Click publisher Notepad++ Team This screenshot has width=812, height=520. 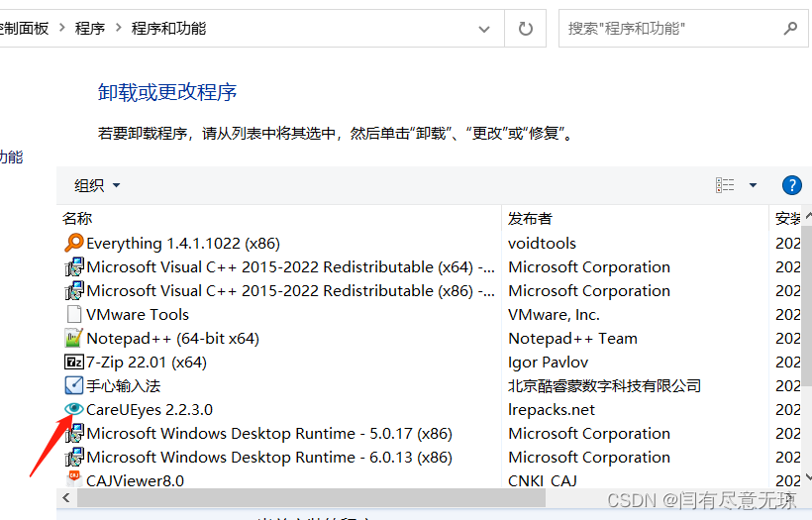572,338
